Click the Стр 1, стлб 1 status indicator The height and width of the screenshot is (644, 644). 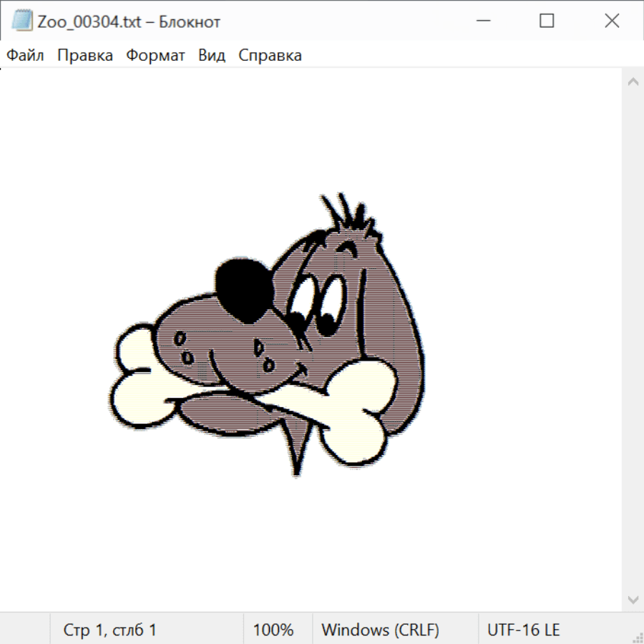110,630
